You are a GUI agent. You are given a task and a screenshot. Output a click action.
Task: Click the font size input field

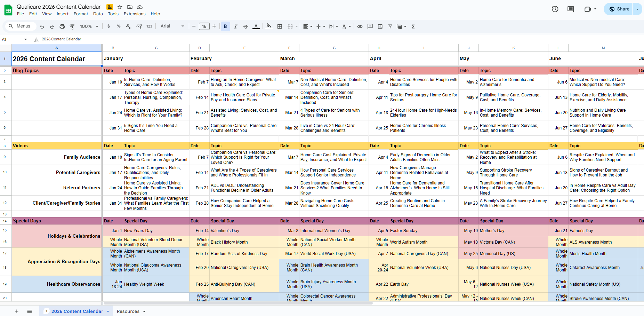(x=204, y=26)
